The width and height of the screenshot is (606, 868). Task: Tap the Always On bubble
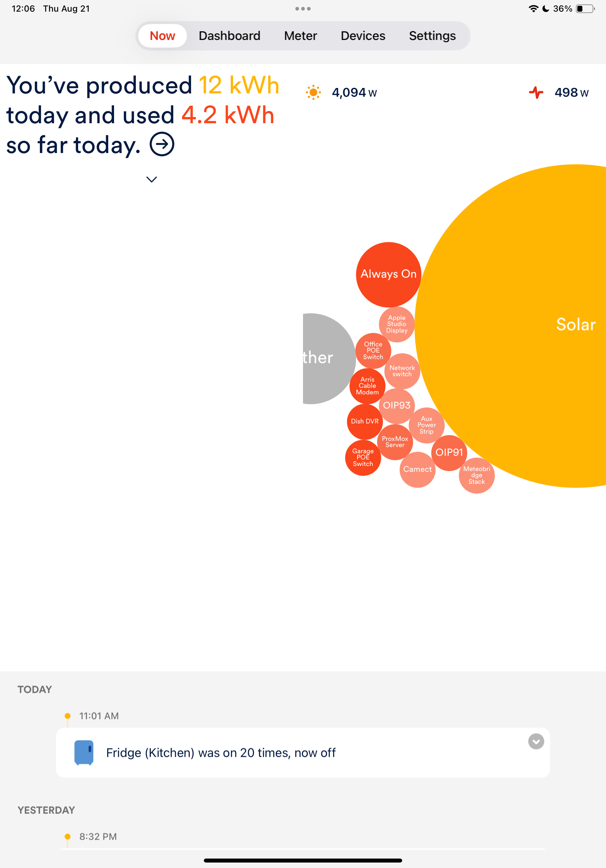point(388,274)
